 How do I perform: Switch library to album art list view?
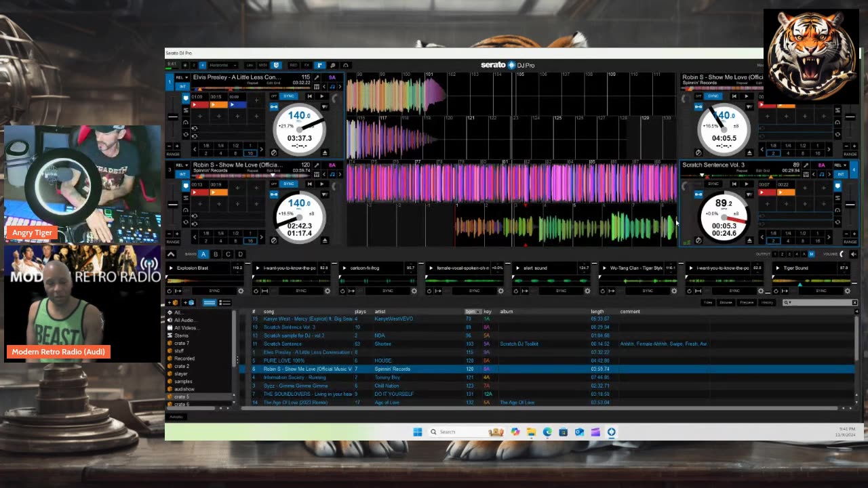point(225,302)
